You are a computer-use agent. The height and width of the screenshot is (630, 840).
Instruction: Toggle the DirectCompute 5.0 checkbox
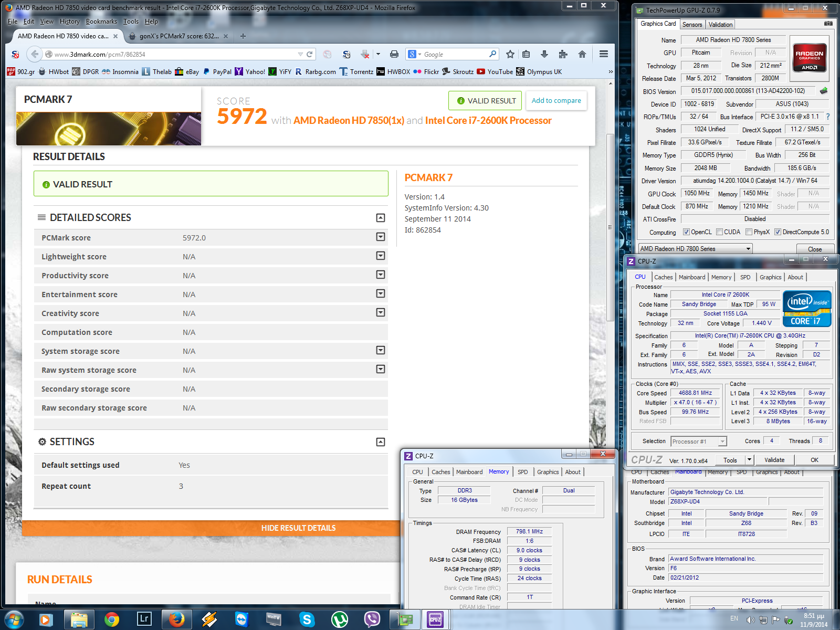coord(778,232)
